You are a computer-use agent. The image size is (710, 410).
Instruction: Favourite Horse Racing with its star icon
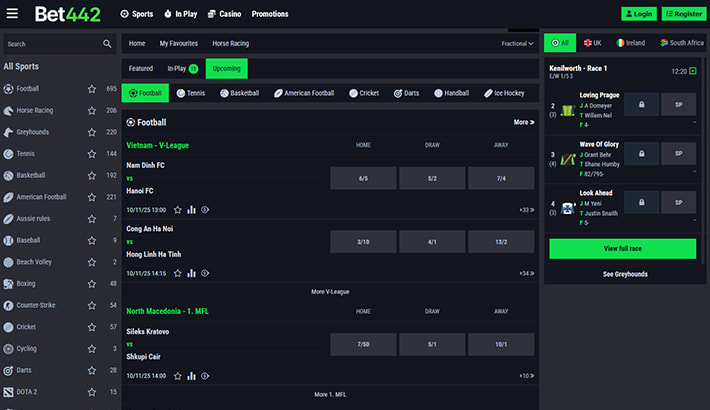point(92,111)
